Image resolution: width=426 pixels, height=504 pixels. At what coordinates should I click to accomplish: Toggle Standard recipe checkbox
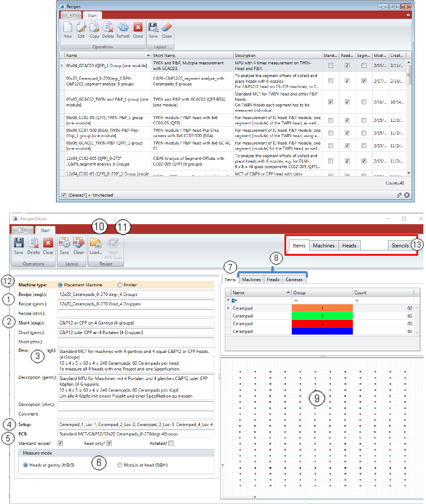(x=60, y=443)
